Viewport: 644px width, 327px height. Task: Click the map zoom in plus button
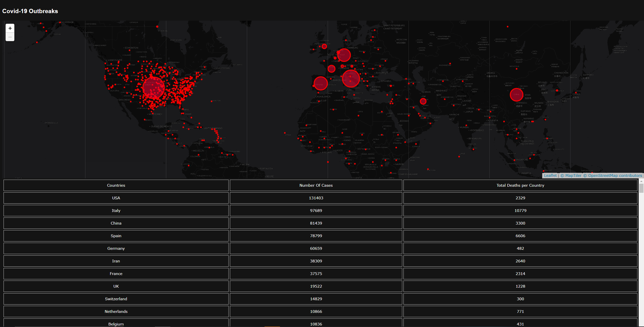[10, 28]
